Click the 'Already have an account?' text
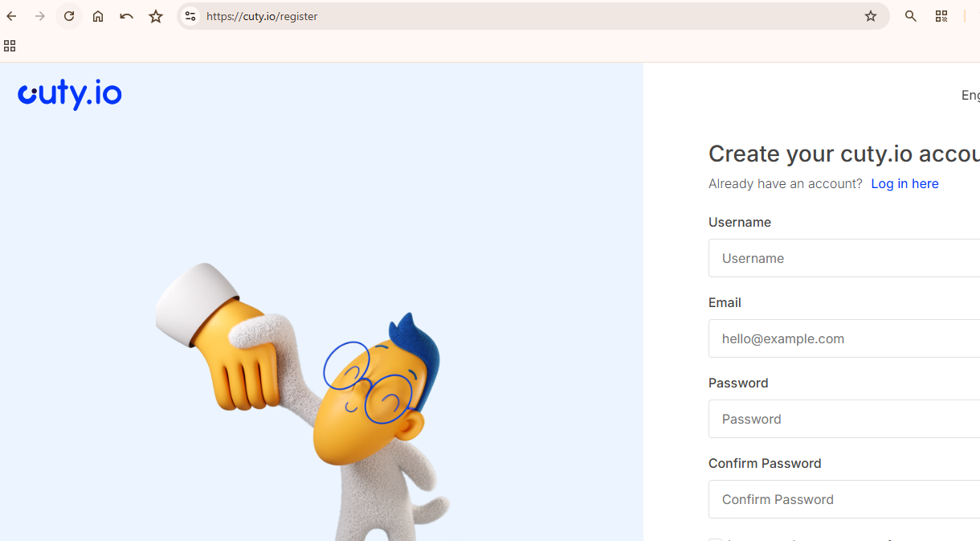The width and height of the screenshot is (980, 541). (785, 183)
